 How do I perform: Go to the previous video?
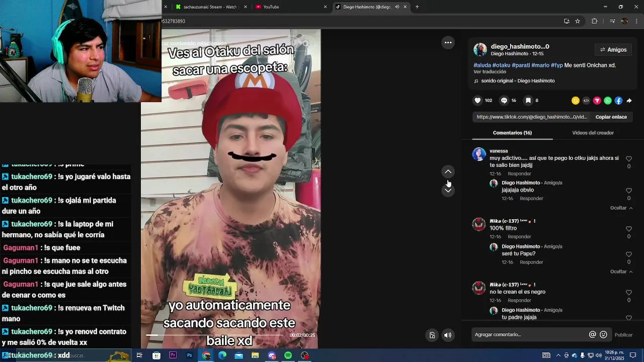click(448, 171)
